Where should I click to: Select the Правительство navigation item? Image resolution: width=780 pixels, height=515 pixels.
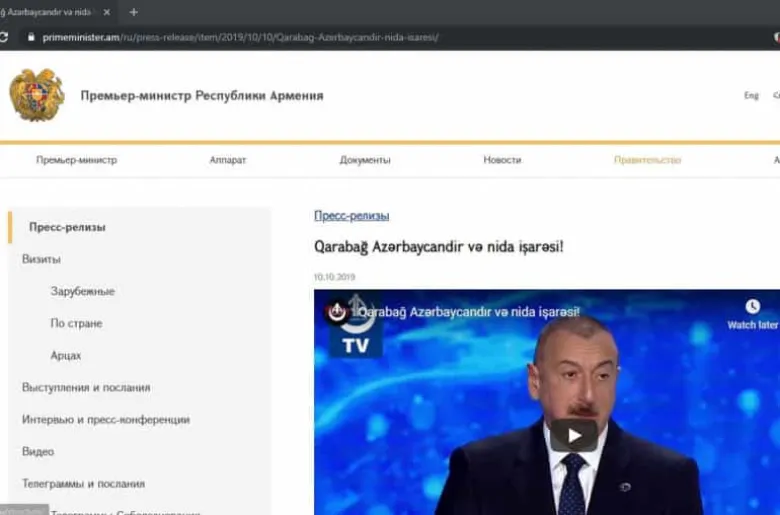tap(647, 160)
